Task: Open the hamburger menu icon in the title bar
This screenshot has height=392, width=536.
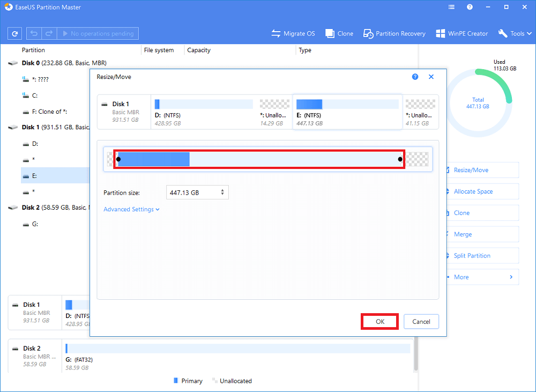Action: [x=451, y=7]
